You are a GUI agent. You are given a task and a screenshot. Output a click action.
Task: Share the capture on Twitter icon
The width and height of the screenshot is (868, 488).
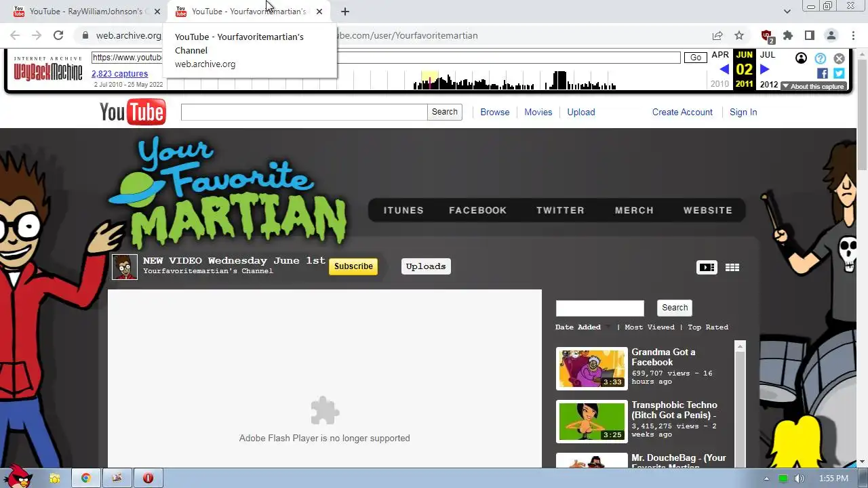click(x=839, y=73)
